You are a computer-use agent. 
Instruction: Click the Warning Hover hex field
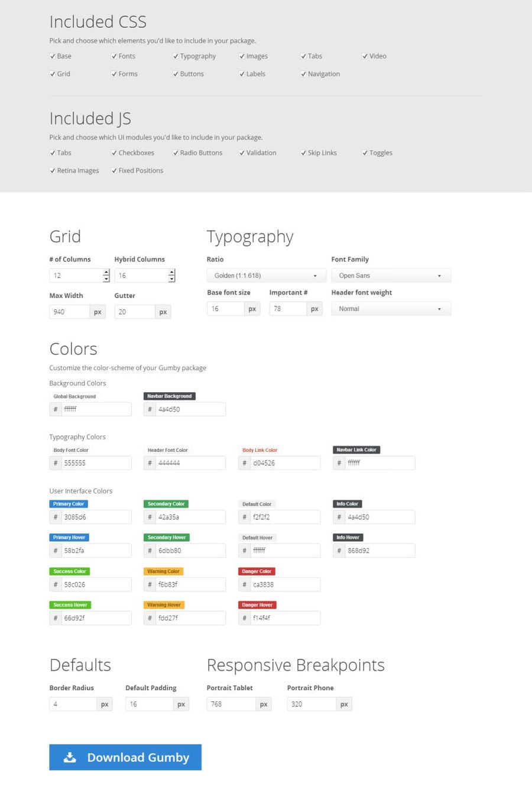click(x=190, y=618)
